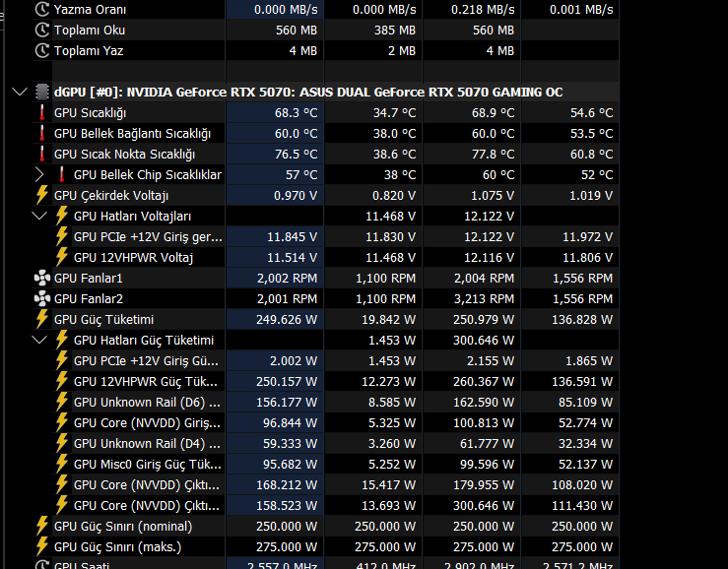Click the GPU chip icon beside dGPU header
728x569 pixels.
(42, 92)
